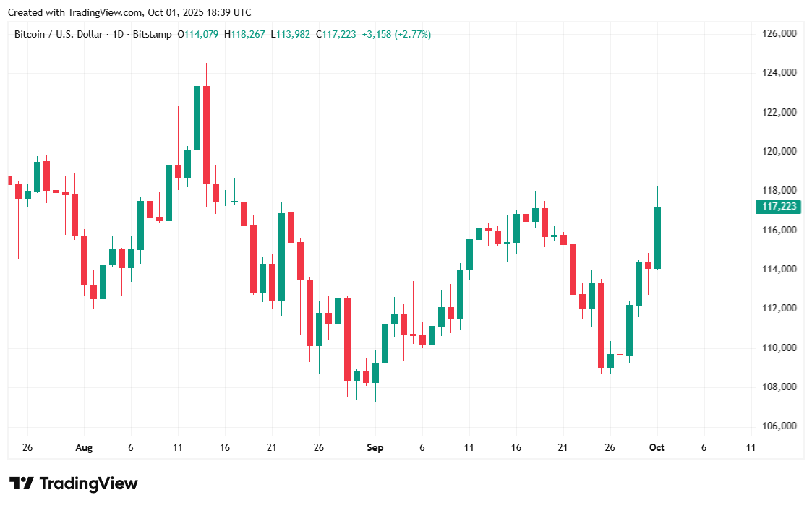Click the 110,000 price axis label

(779, 348)
